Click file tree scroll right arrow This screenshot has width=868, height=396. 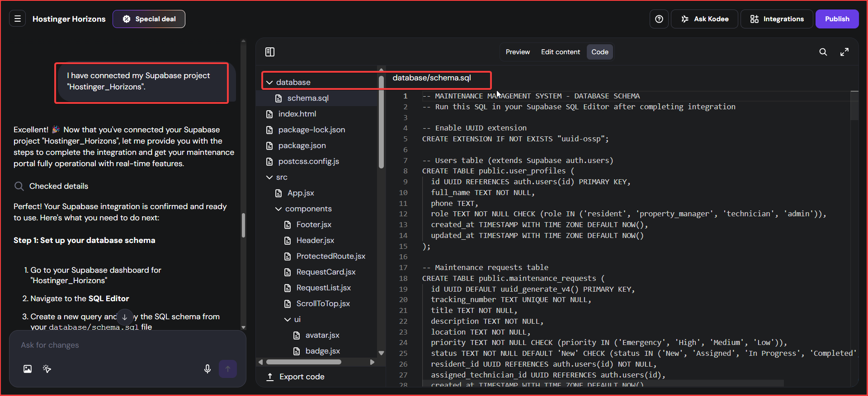click(372, 362)
